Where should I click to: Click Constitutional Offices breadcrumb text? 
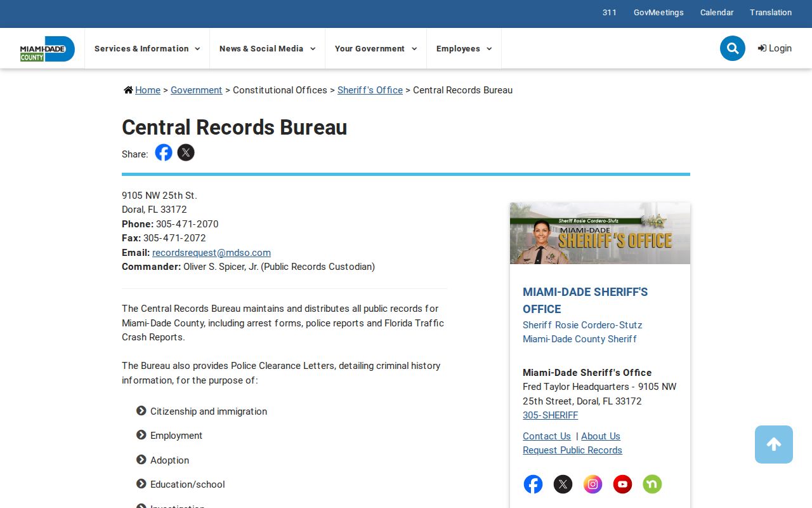[x=280, y=90]
